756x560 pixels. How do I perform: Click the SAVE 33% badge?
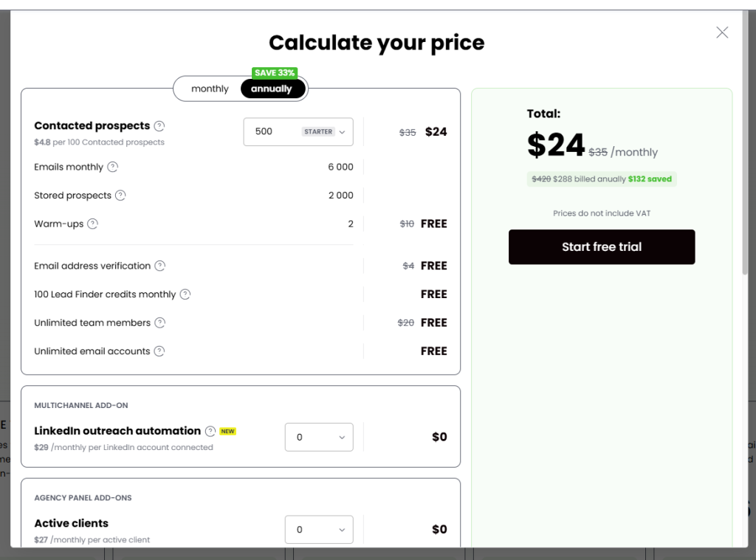275,73
